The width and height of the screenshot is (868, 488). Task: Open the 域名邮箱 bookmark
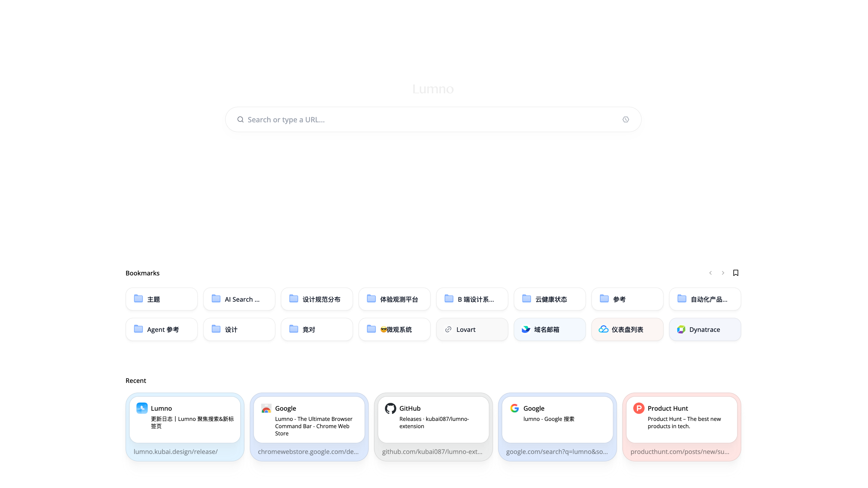coord(550,329)
